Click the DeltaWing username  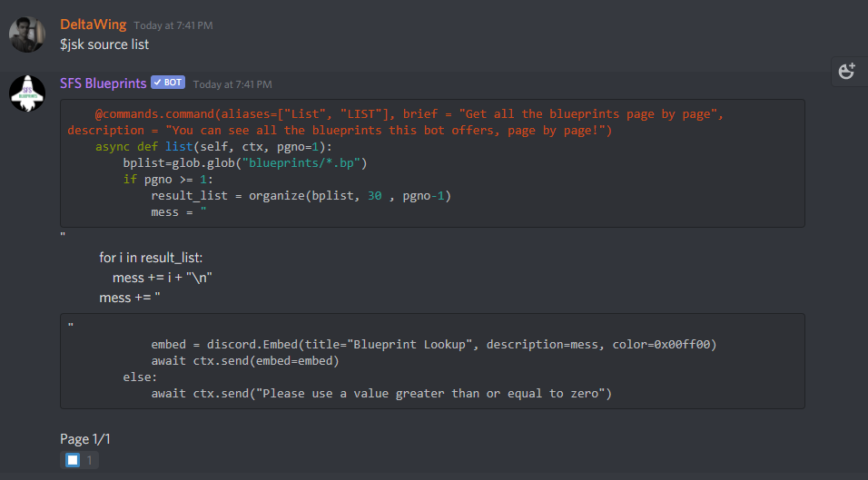click(93, 24)
